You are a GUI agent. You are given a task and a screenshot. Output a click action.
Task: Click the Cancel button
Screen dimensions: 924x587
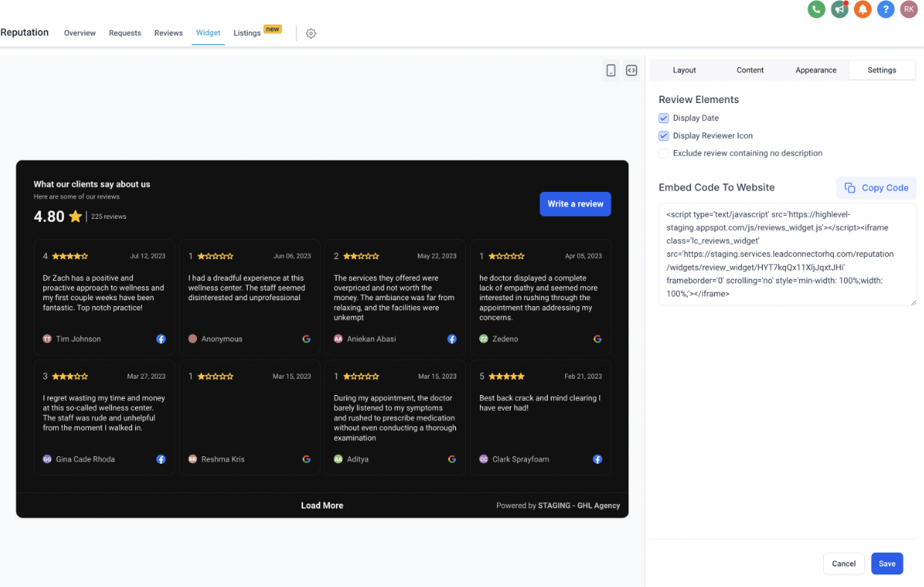(844, 564)
